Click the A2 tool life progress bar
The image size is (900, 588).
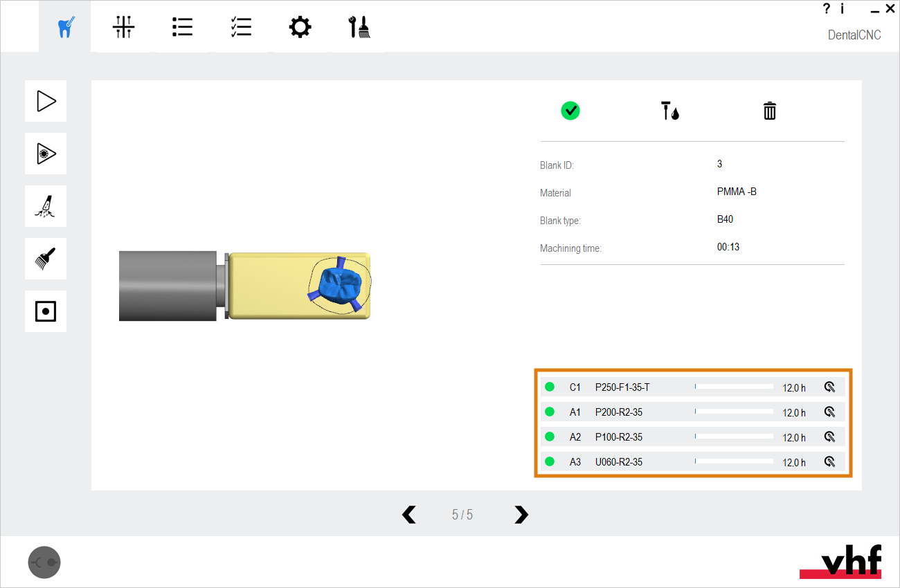pos(734,437)
